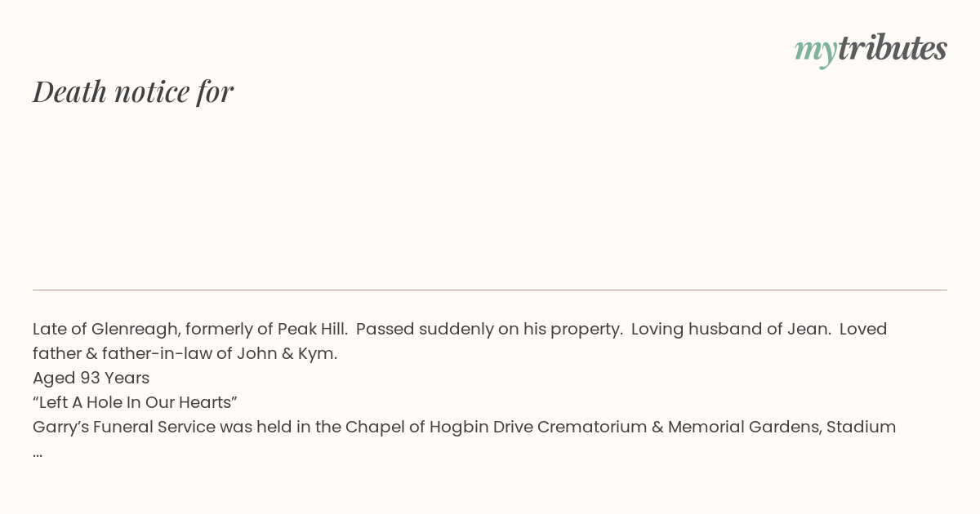Click the word "Stadium" at line end
This screenshot has width=980, height=514.
(x=861, y=428)
